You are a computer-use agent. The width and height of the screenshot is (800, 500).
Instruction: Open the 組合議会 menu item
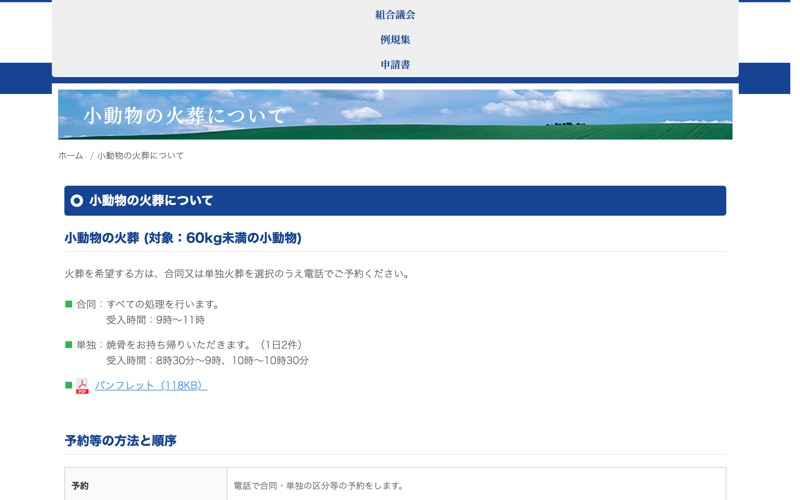pyautogui.click(x=395, y=15)
